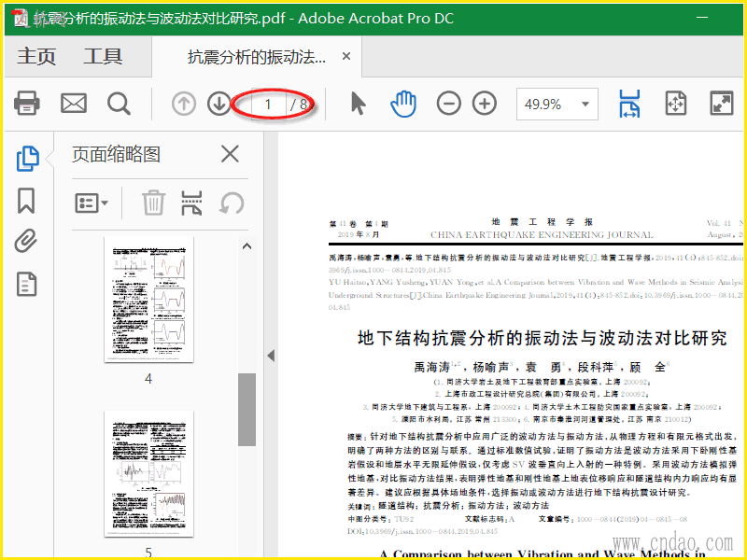Image resolution: width=747 pixels, height=560 pixels.
Task: Open the Attachments paperclip icon
Action: [x=26, y=241]
